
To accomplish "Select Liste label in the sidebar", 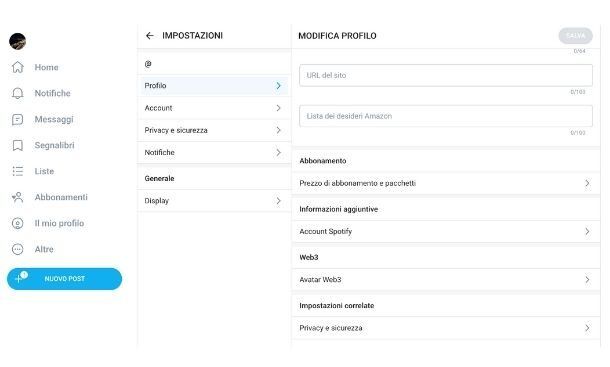I will click(x=44, y=171).
